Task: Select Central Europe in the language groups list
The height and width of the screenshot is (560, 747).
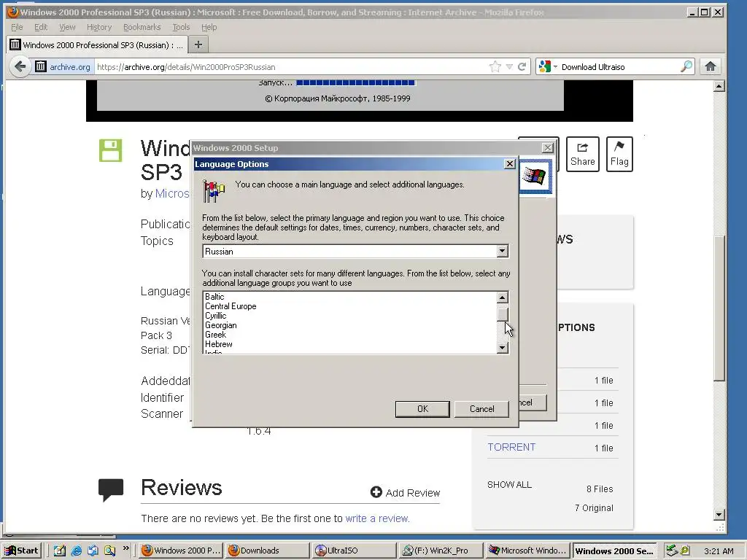Action: click(231, 306)
